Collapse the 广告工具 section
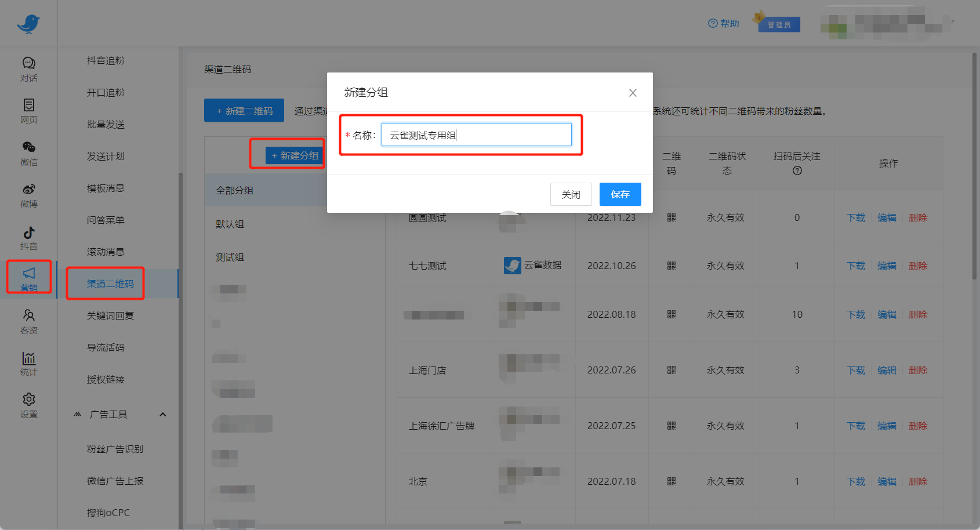Viewport: 980px width, 530px height. pos(163,414)
